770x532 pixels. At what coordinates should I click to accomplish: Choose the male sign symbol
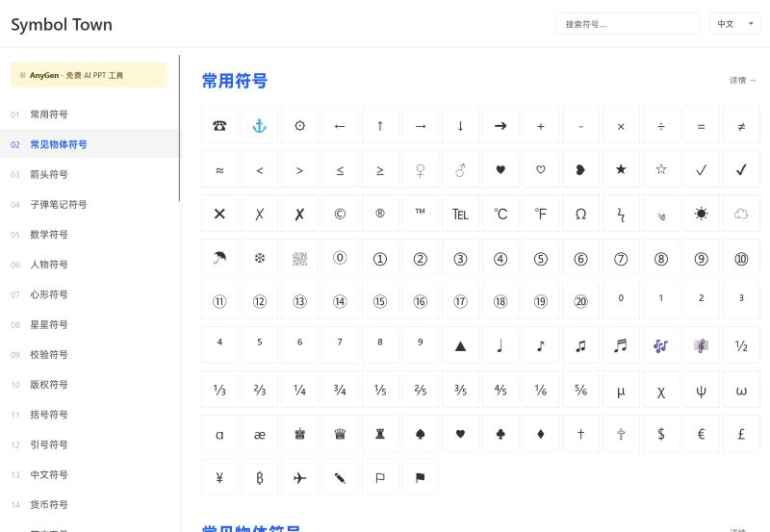(460, 170)
